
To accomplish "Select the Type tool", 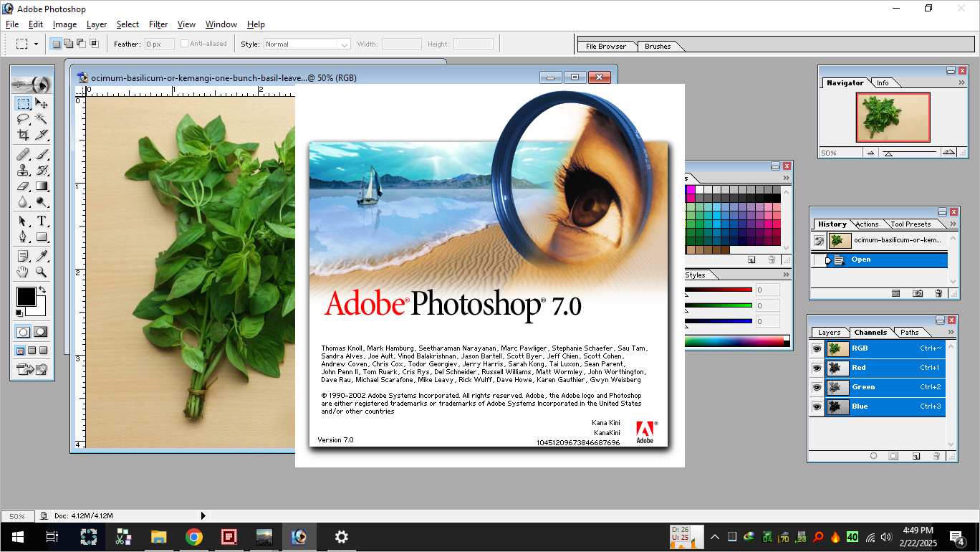I will (42, 221).
